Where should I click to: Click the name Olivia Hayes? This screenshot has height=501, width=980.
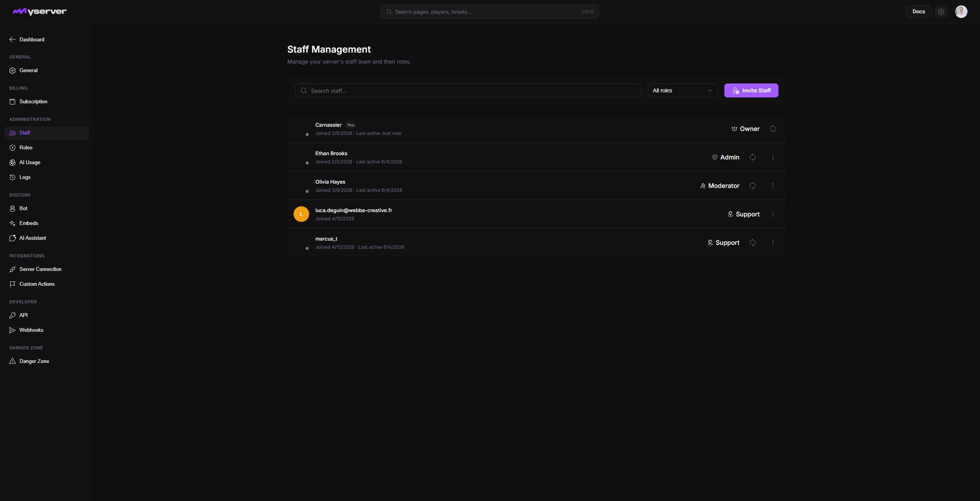pos(330,182)
